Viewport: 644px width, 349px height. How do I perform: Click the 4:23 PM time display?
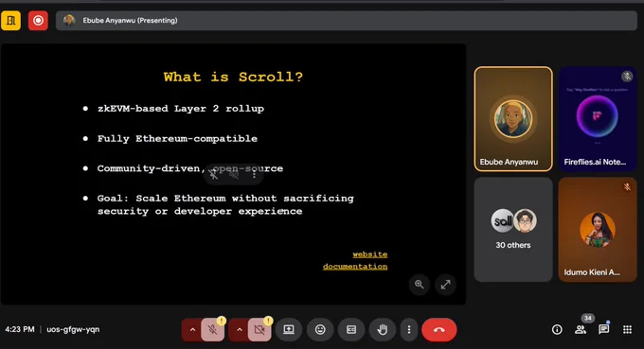pos(20,329)
